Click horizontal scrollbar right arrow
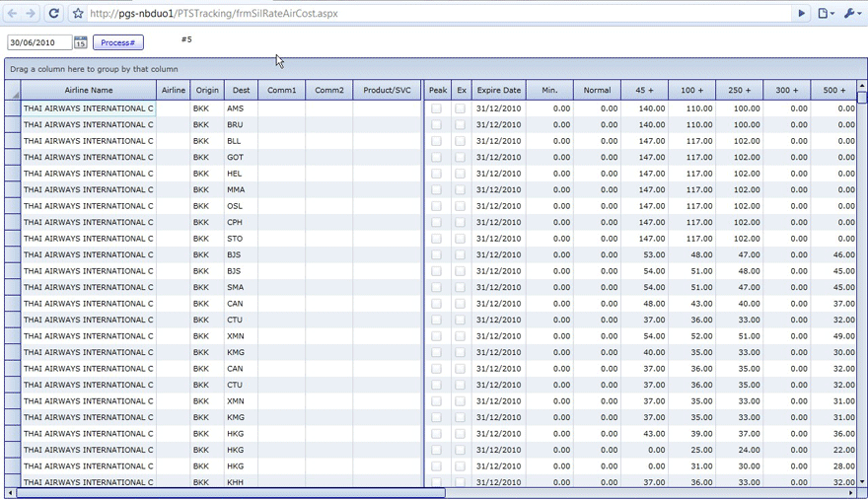Screen dimensions: 868x500 point(851,493)
